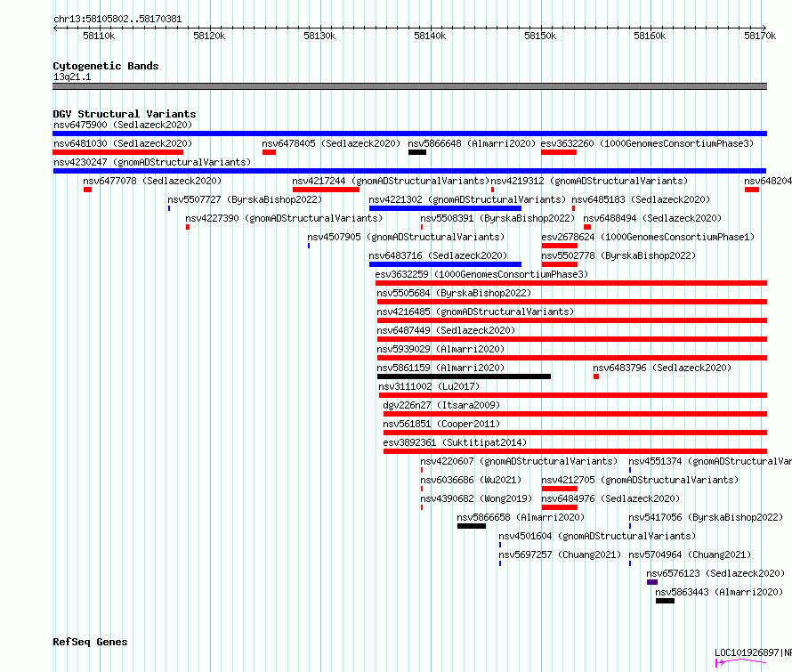Open the partly visible nsv648204 variant
792x672 pixels.
click(768, 181)
